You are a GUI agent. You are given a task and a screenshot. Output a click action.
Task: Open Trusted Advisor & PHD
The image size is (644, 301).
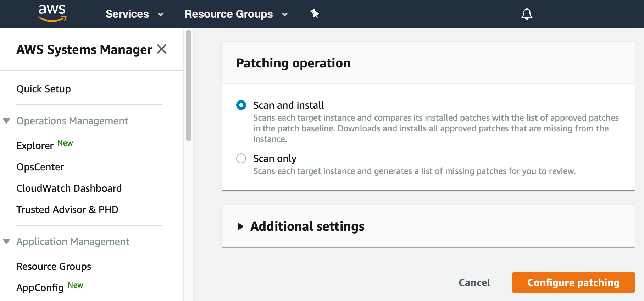click(67, 209)
